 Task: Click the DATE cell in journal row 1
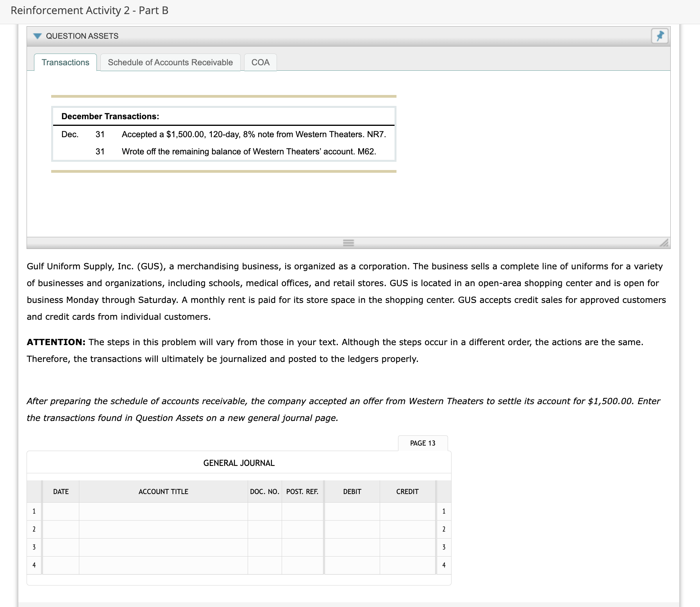click(60, 511)
